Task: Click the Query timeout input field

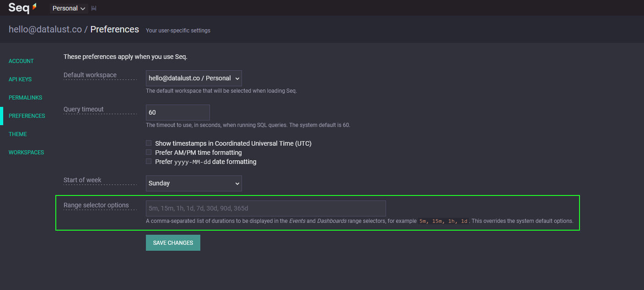Action: [178, 112]
